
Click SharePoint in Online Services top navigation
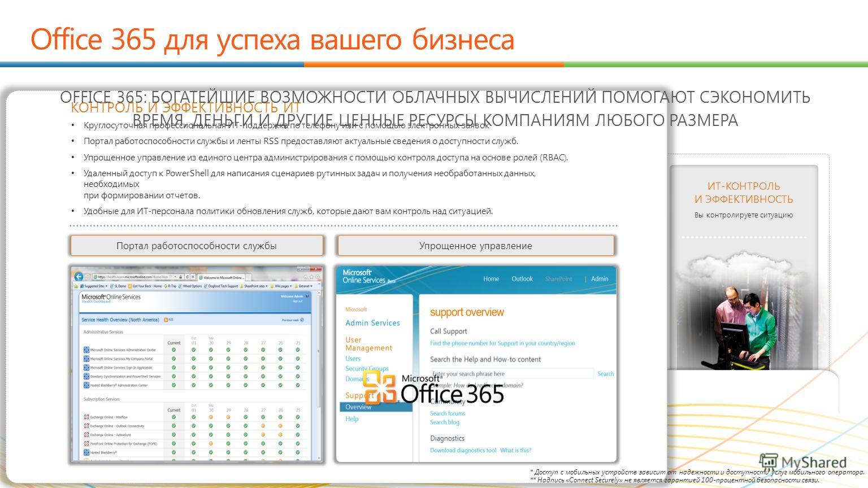(x=558, y=279)
